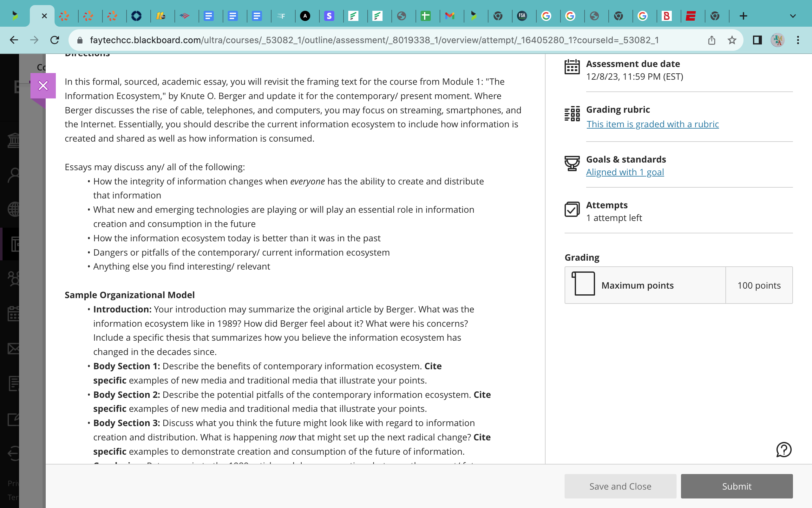Click the '1 attempt left' text
The image size is (812, 508).
[614, 218]
